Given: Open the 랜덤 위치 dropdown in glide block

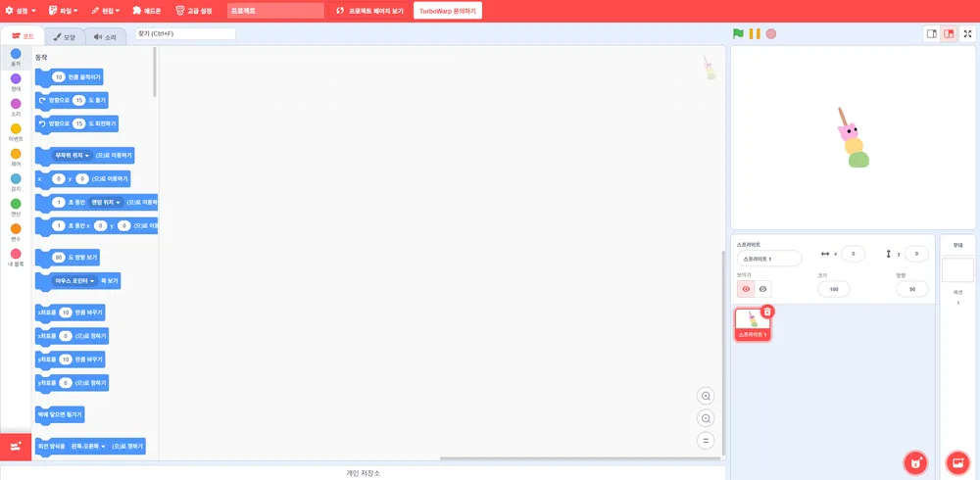Looking at the screenshot, I should tap(105, 203).
